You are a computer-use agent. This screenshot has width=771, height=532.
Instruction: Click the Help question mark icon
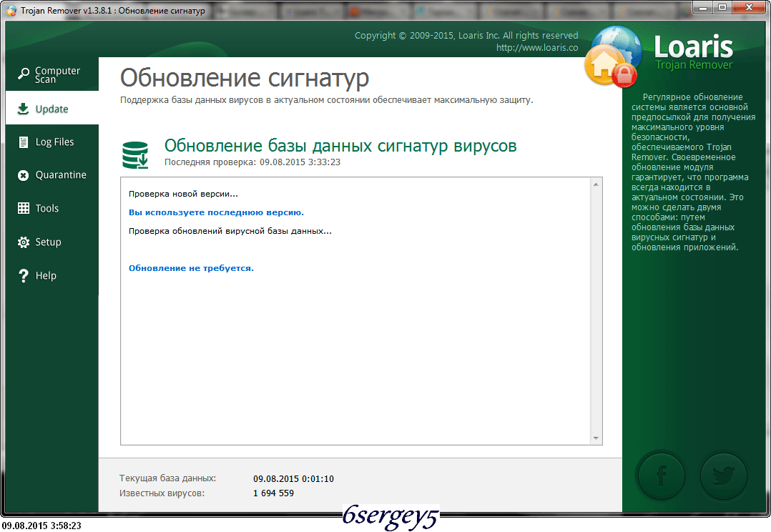click(23, 275)
